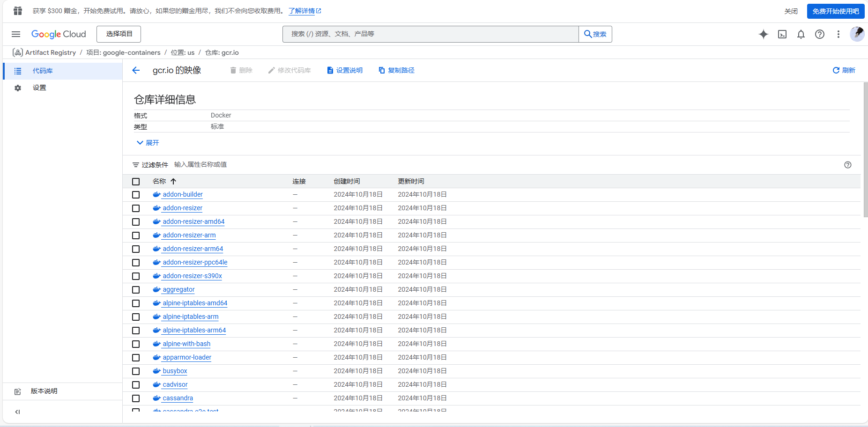The image size is (868, 427).
Task: Open 版本说明 in the sidebar
Action: pos(62,391)
